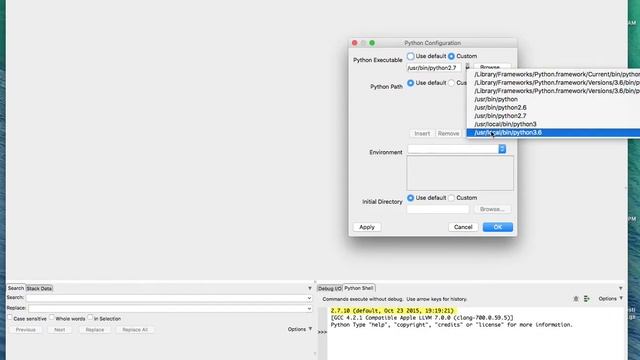Enable the In Selection checkbox
Viewport: 640px width, 360px height.
(90, 317)
